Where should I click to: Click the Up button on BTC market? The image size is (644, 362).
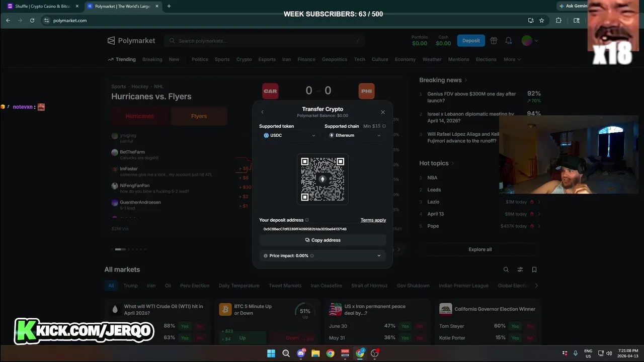coord(243,338)
